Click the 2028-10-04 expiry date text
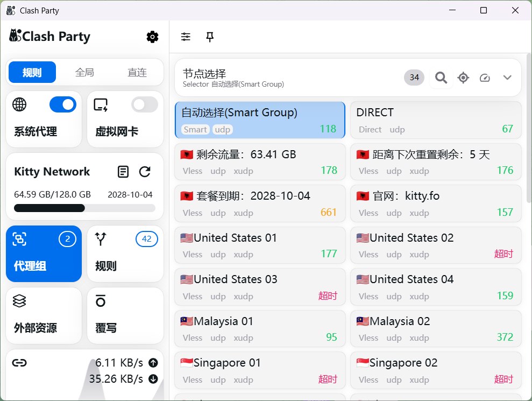The width and height of the screenshot is (532, 401). coord(130,194)
